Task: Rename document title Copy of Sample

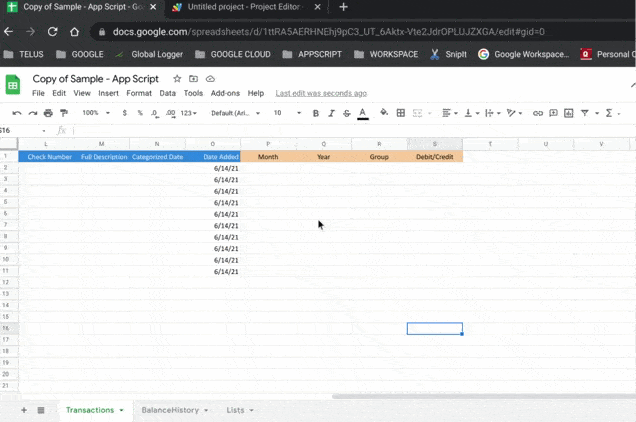Action: [x=95, y=79]
